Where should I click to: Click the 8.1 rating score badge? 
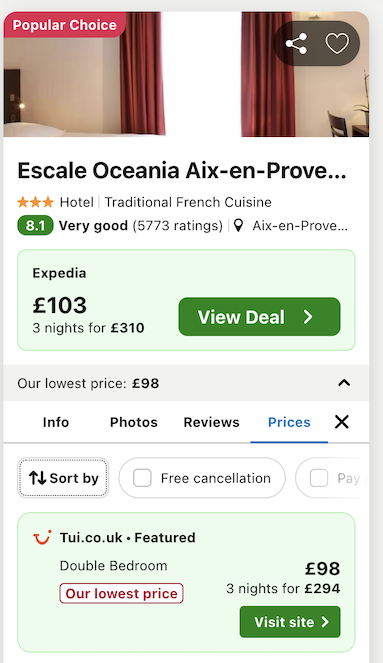35,226
